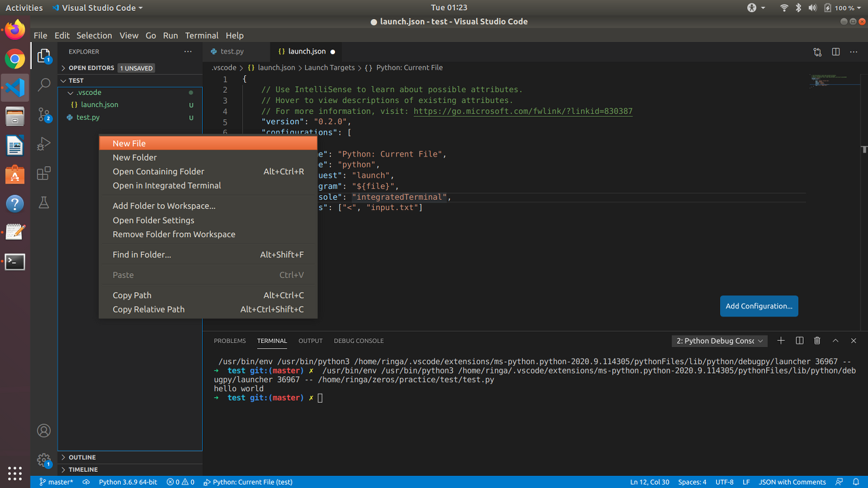Select New Folder from context menu
Screen dimensions: 868x488
coord(208,157)
